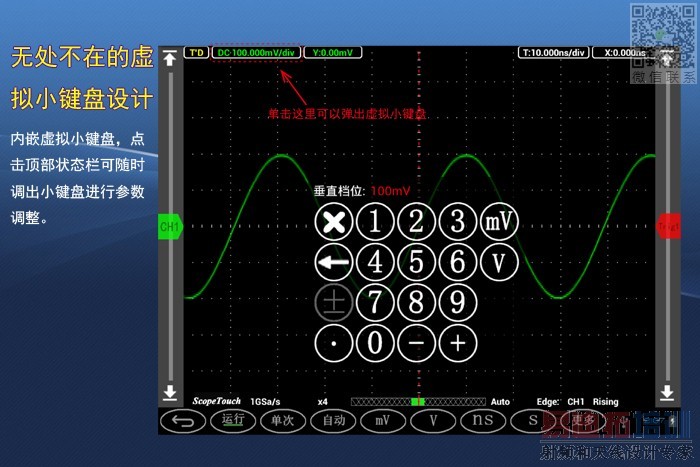Screen dimensions: 700x467
Task: Tap digit 1 on the keypad
Action: [x=375, y=221]
